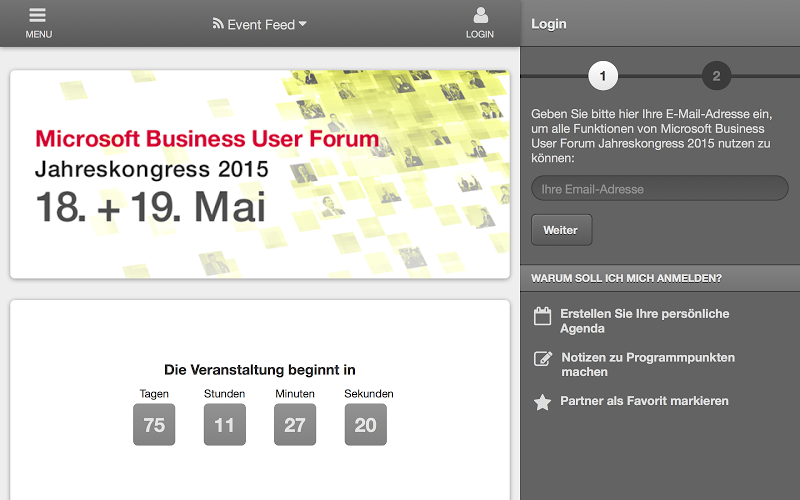Screen dimensions: 800x500
Task: Click the Sekunden countdown box showing 20
Action: coord(365,424)
